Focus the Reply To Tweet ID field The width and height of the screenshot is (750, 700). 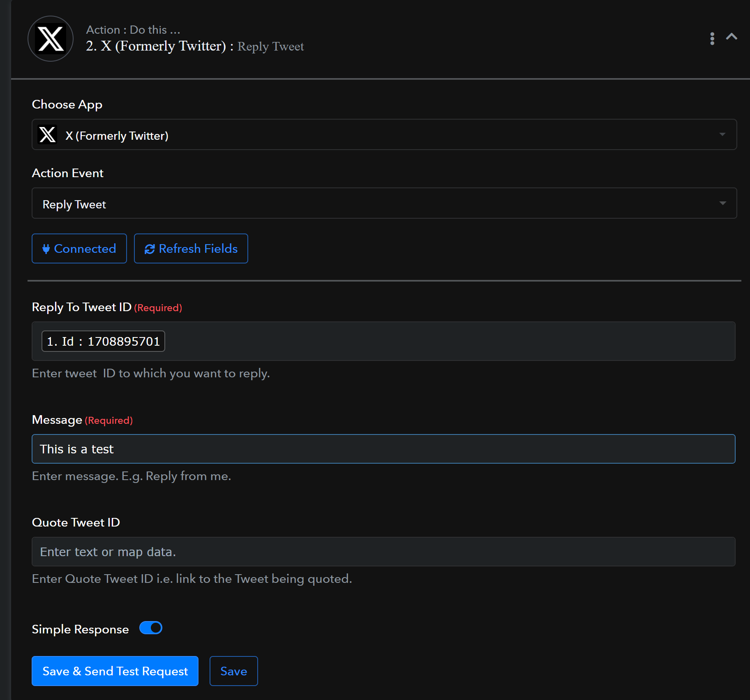coord(383,341)
